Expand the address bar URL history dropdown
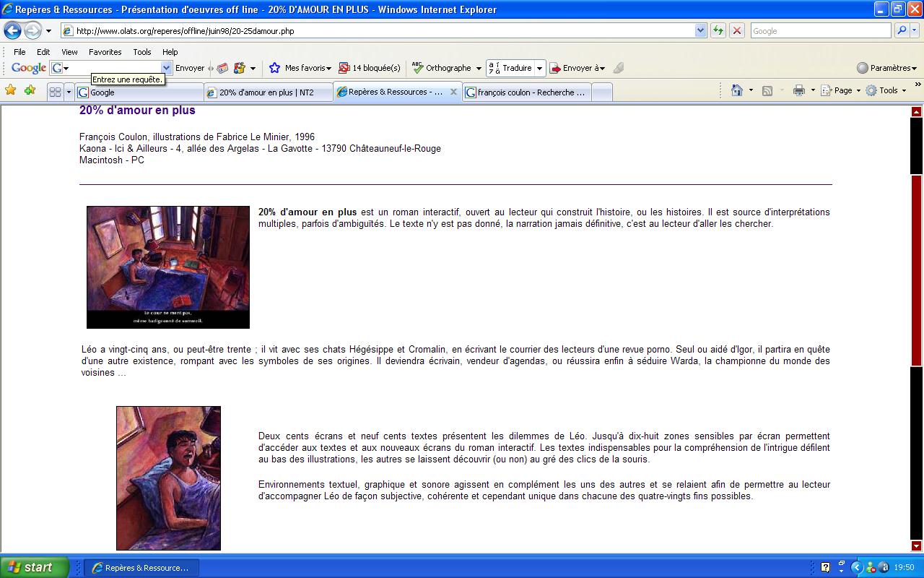This screenshot has width=924, height=578. (x=700, y=31)
